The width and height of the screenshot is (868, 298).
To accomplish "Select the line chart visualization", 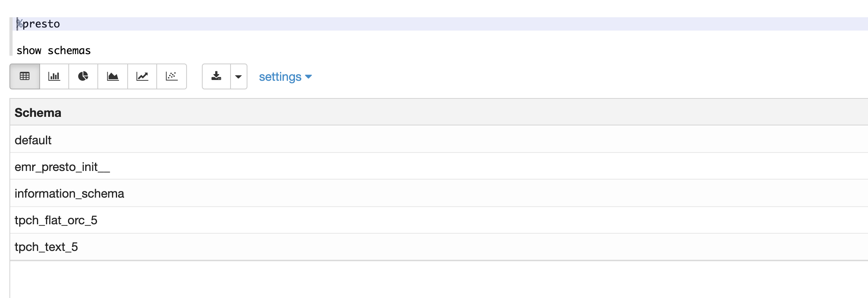I will [x=142, y=76].
